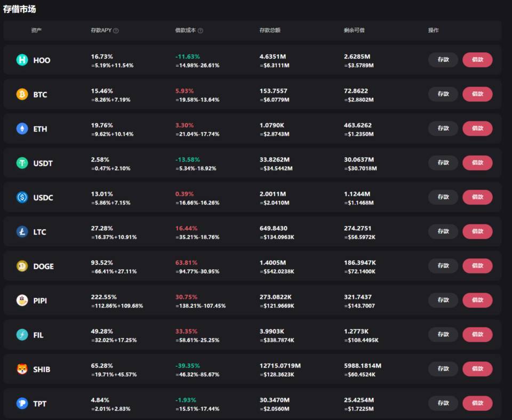
Task: Click the FIL filecoin icon
Action: pos(22,335)
